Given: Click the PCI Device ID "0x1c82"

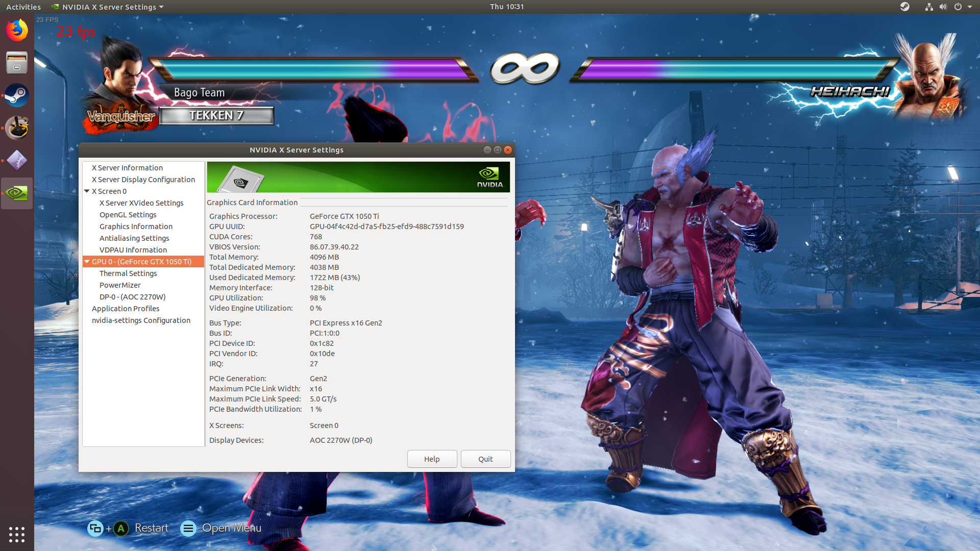Looking at the screenshot, I should 322,343.
